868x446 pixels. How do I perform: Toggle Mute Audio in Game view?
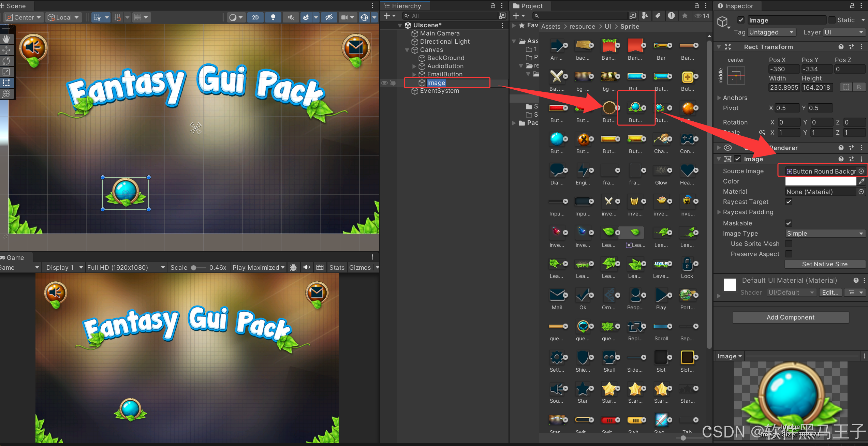307,267
